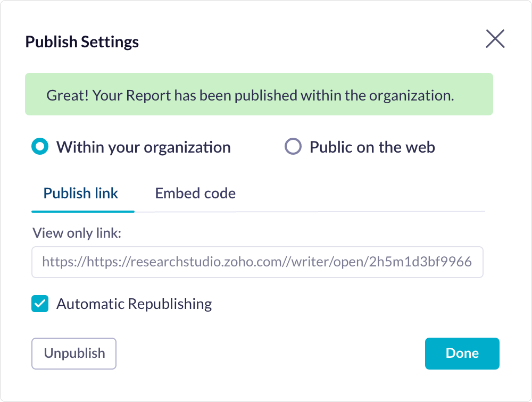532x402 pixels.
Task: Click the researchstudio.zoho.com URL text
Action: (x=257, y=262)
